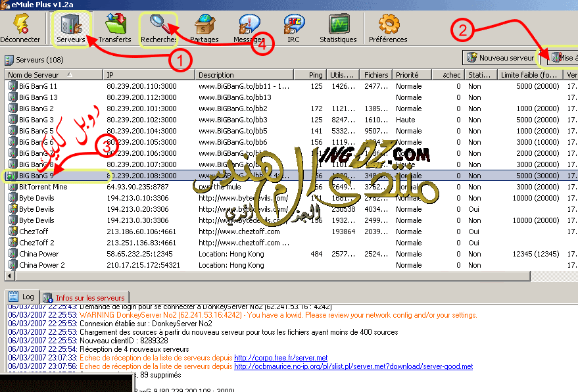
Task: Open the Serveurs view
Action: tap(70, 28)
